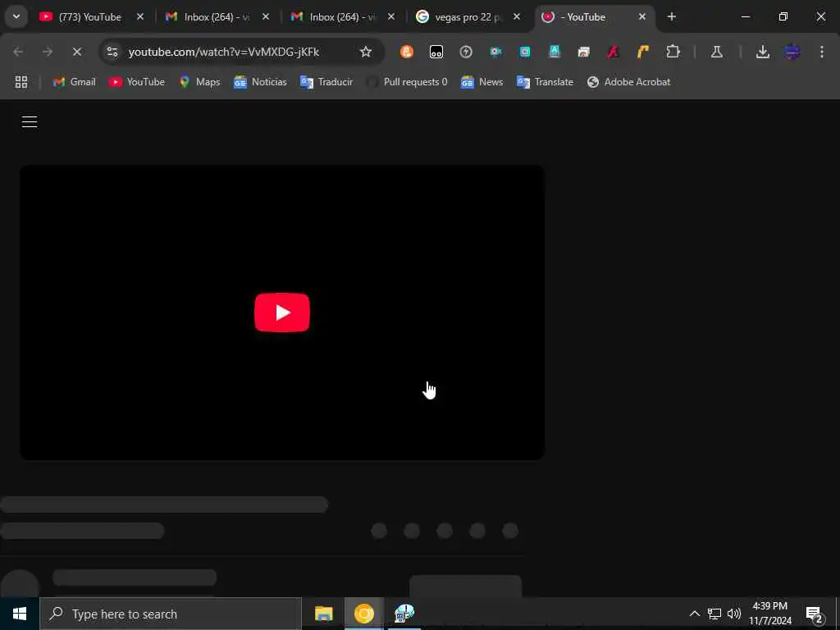Open the teal square screenshot extension

coord(525,52)
